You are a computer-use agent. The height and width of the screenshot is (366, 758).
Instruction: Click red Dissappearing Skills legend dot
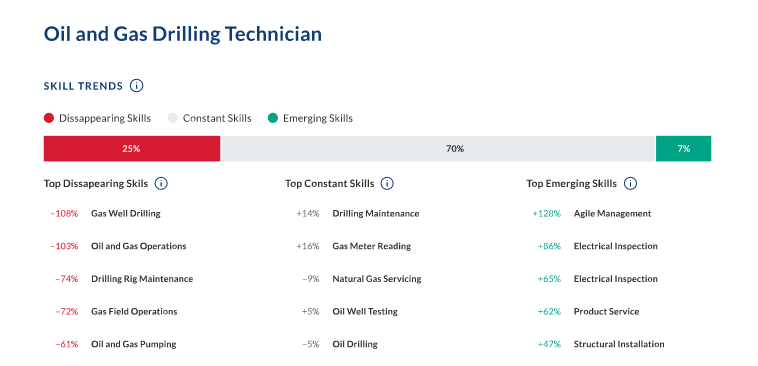point(49,118)
